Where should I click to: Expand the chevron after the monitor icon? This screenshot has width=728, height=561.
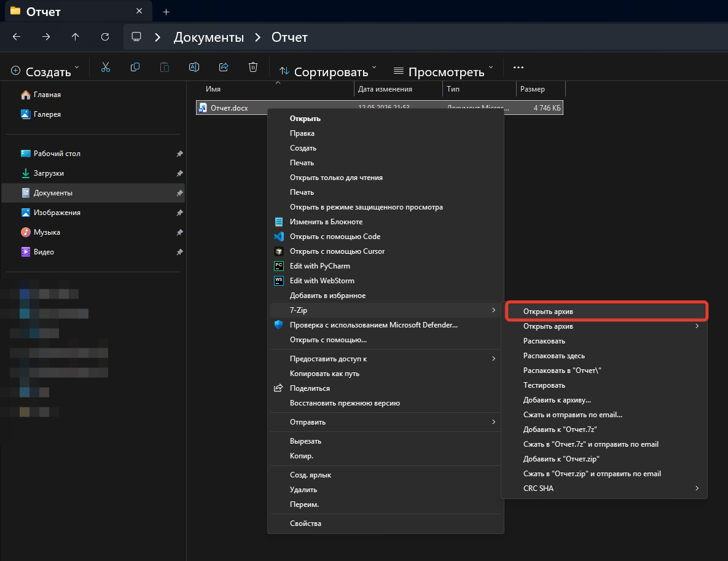tap(158, 37)
